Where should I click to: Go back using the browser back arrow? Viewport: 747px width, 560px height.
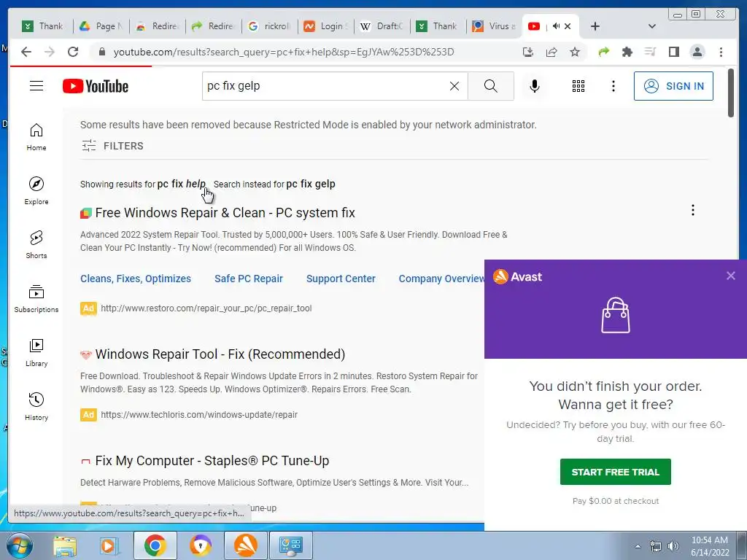[26, 52]
